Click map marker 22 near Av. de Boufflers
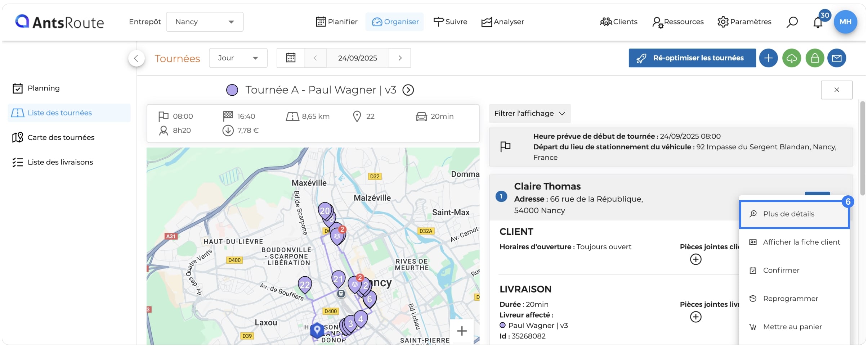 (x=305, y=285)
